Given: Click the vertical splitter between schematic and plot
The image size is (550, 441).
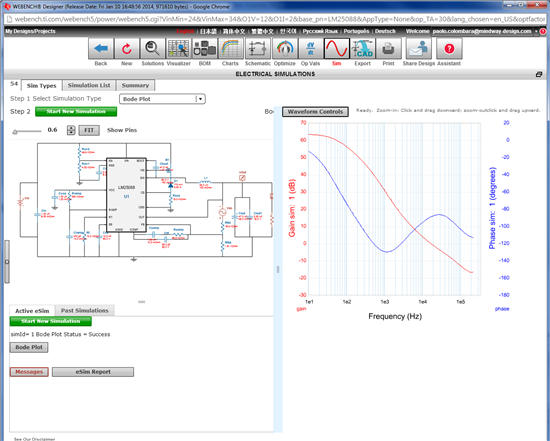Looking at the screenshot, I should tap(278, 269).
